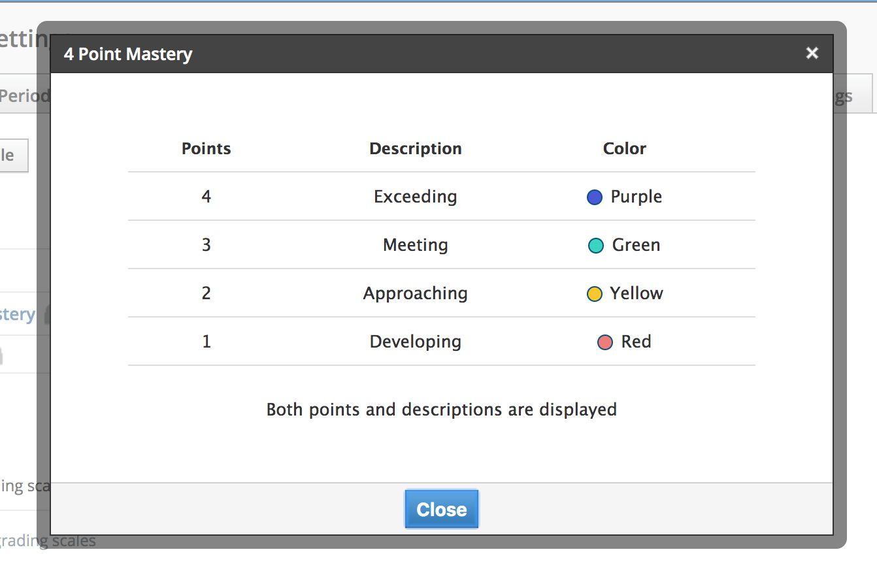Click the purple color dot for Exceeding
877x588 pixels.
click(x=594, y=197)
